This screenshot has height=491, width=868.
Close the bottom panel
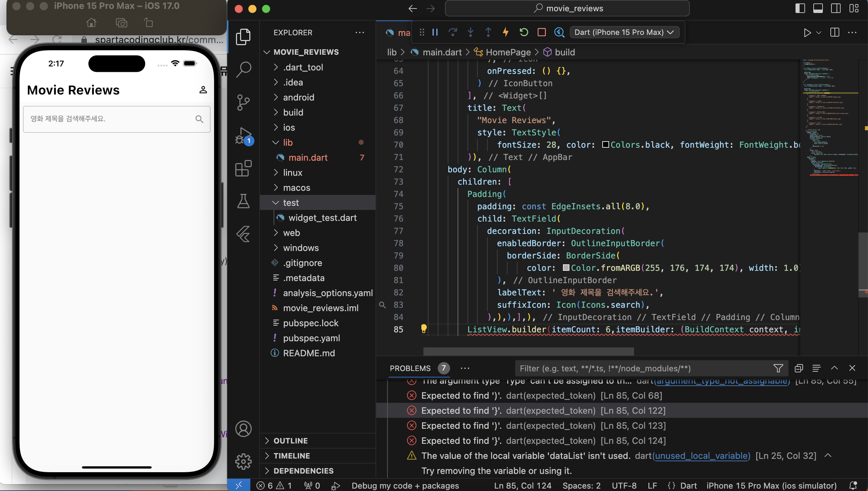click(x=852, y=368)
